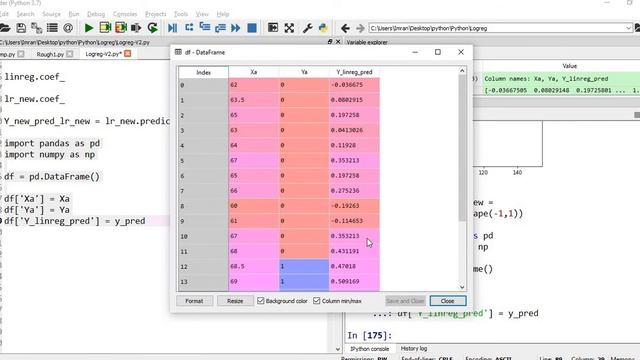Click the Xa column header
Image resolution: width=640 pixels, height=360 pixels.
(x=253, y=72)
